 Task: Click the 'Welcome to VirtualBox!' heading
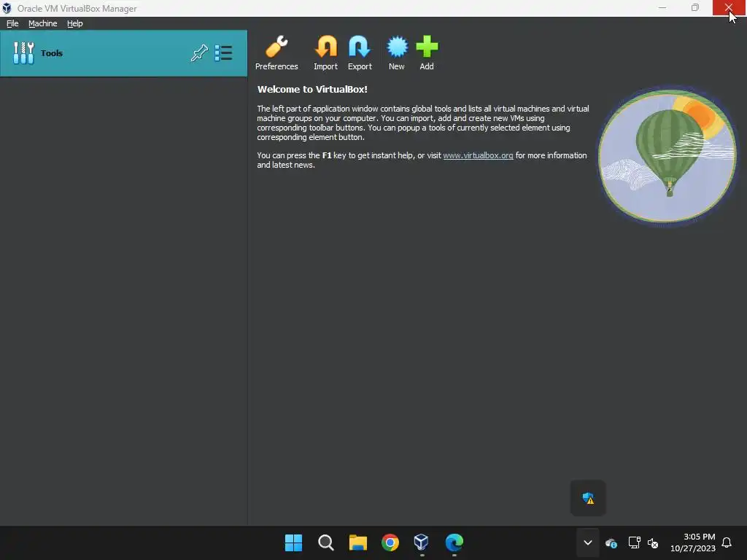pos(312,89)
